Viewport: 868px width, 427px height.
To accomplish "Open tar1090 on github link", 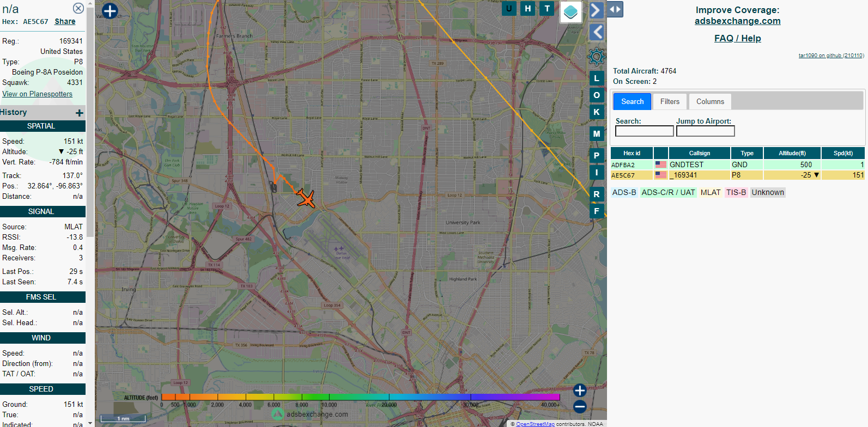I will coord(831,56).
